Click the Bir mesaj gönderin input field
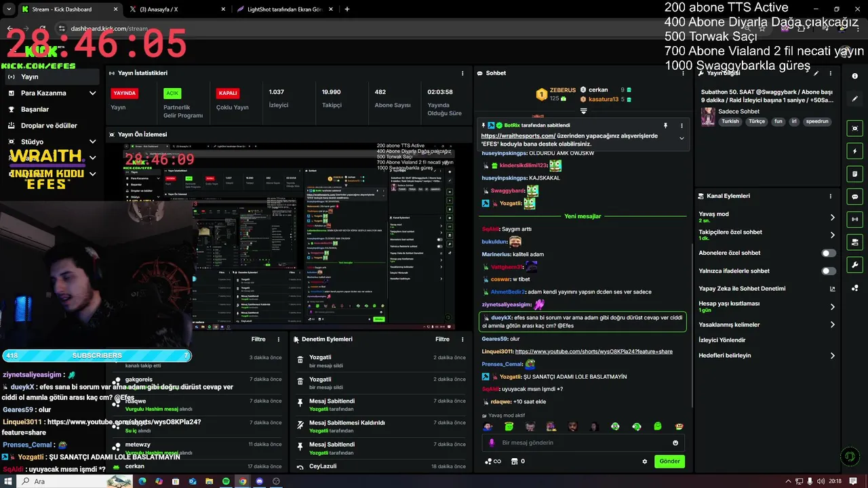The height and width of the screenshot is (488, 868). [x=583, y=443]
